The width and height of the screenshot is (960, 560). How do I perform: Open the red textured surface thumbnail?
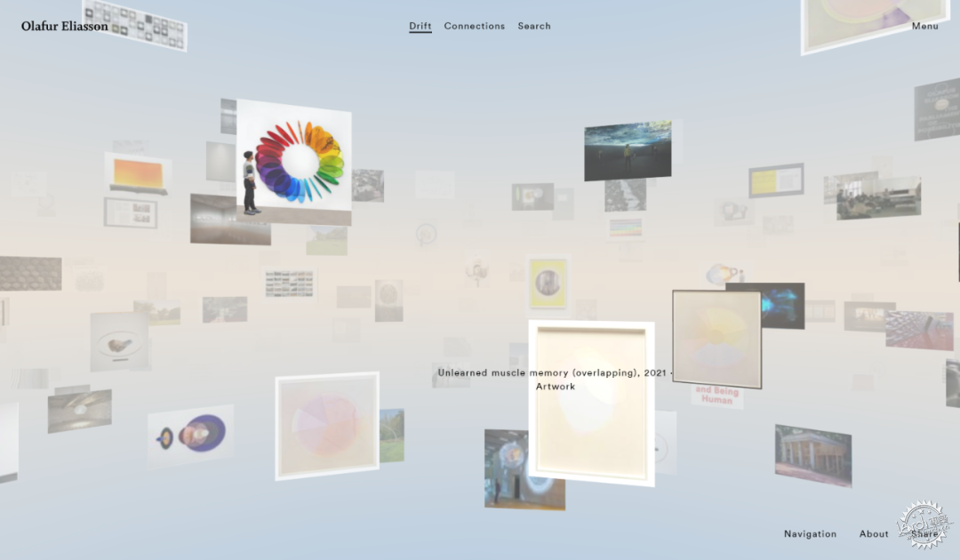[920, 331]
